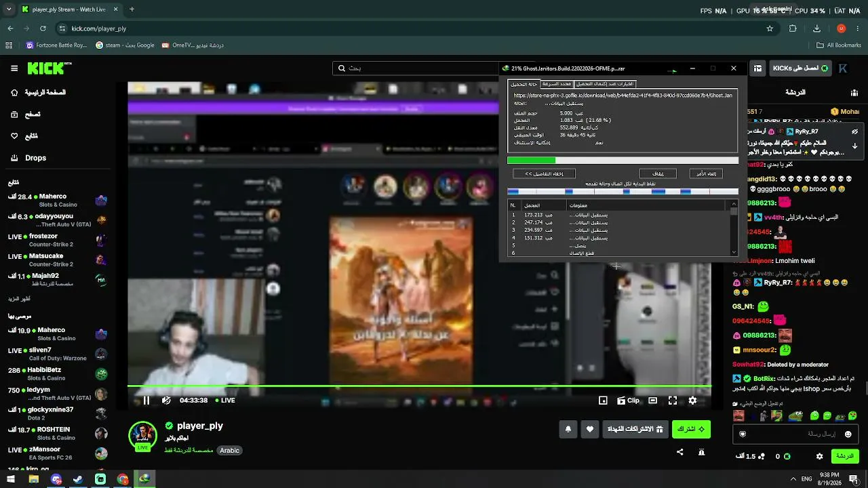Screen dimensions: 868x488
Task: Click the Kick search box
Action: 415,68
